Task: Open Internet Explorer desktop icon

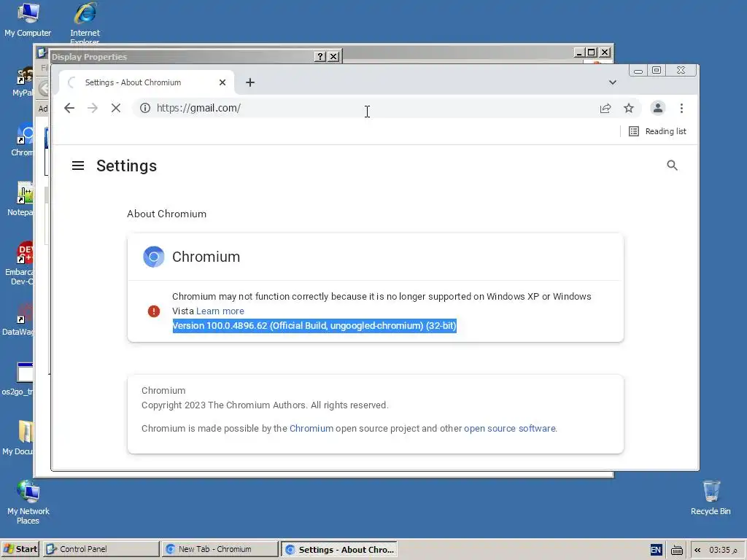Action: [85, 23]
